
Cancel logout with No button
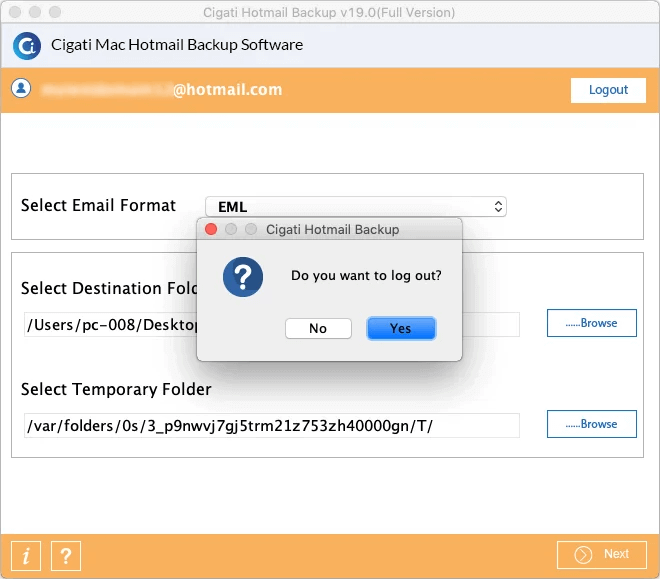tap(318, 328)
